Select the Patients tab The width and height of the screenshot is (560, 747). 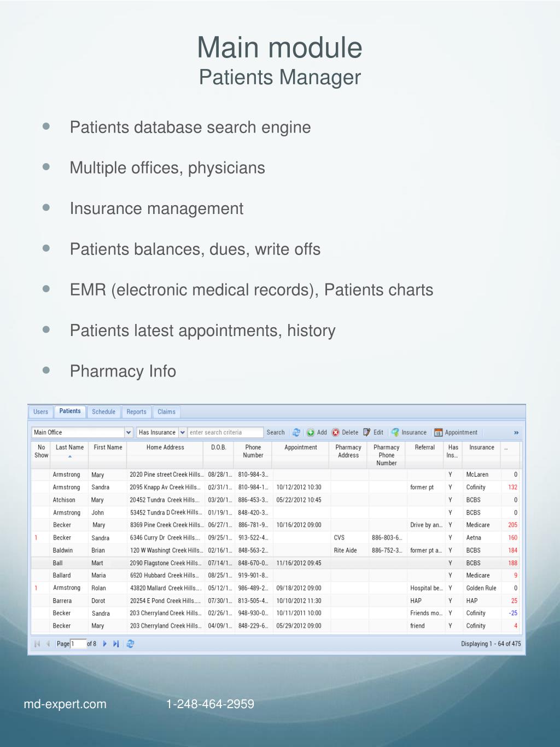coord(70,411)
